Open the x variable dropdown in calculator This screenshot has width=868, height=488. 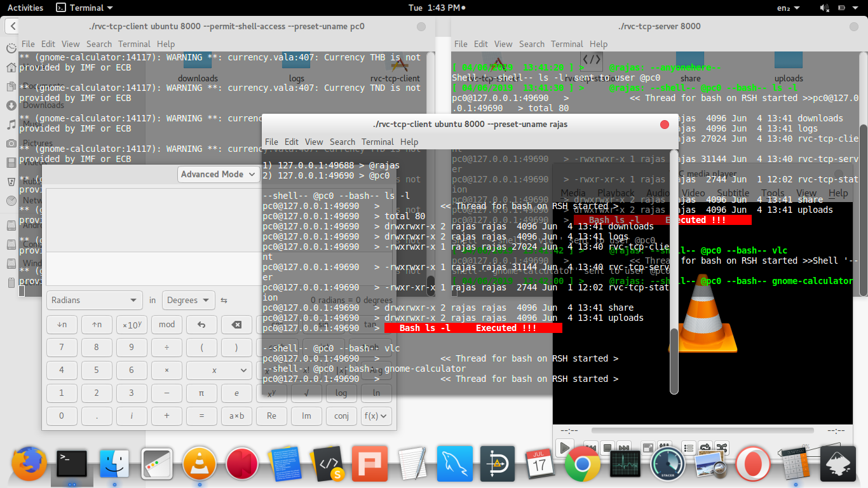point(219,370)
